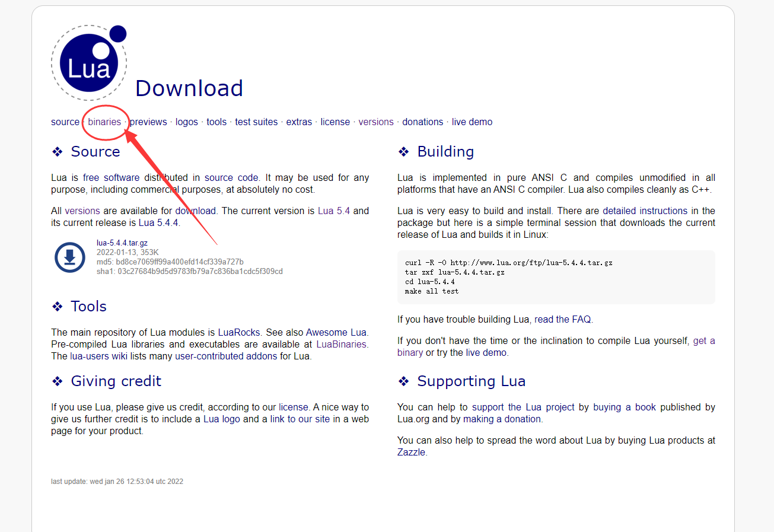Open the 'Lua logo' link
The width and height of the screenshot is (774, 532).
(223, 419)
